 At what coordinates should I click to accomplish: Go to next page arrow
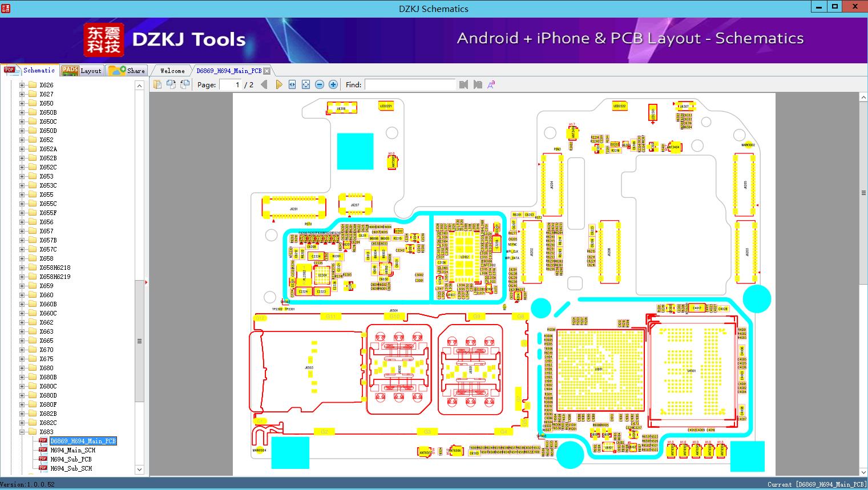tap(278, 84)
